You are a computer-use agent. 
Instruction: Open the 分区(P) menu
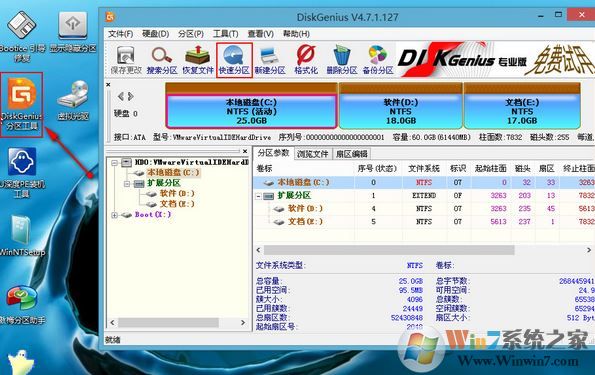point(191,34)
